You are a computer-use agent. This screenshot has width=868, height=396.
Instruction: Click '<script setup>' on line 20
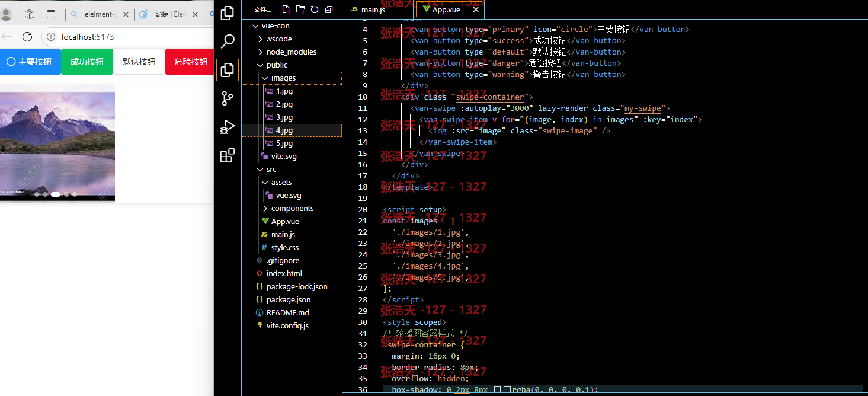[x=414, y=210]
